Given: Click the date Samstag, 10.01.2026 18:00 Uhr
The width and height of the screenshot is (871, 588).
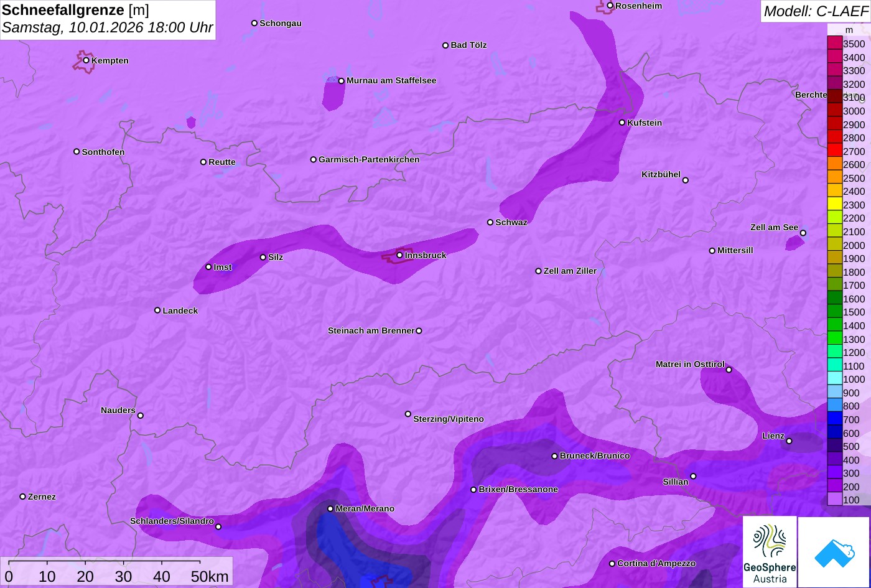Looking at the screenshot, I should point(108,28).
